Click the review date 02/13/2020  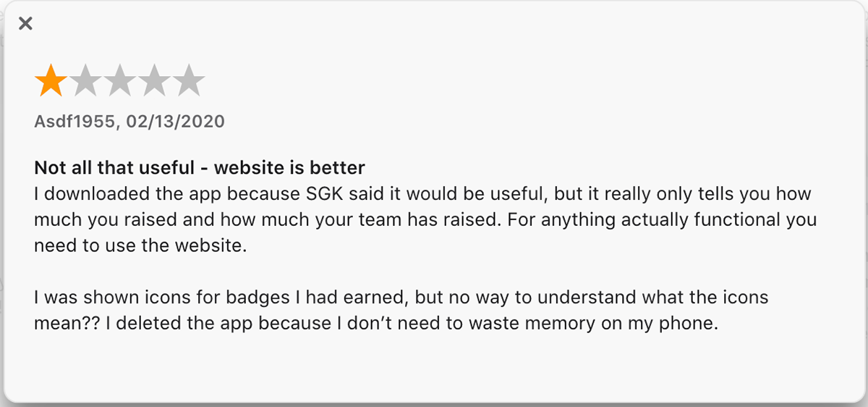175,122
